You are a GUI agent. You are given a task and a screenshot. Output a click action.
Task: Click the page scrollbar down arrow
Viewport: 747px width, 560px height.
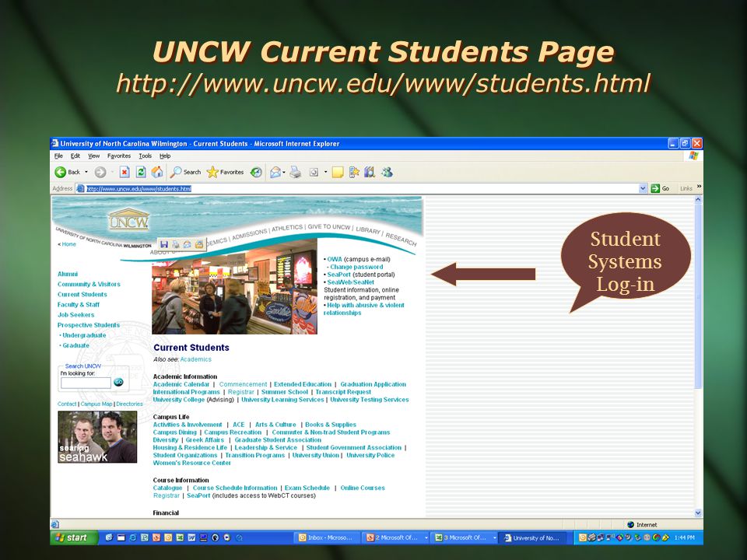click(698, 513)
